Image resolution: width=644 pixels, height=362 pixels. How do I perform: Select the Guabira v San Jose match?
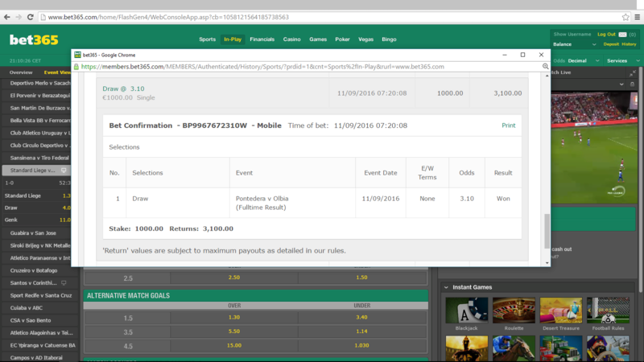(x=33, y=233)
